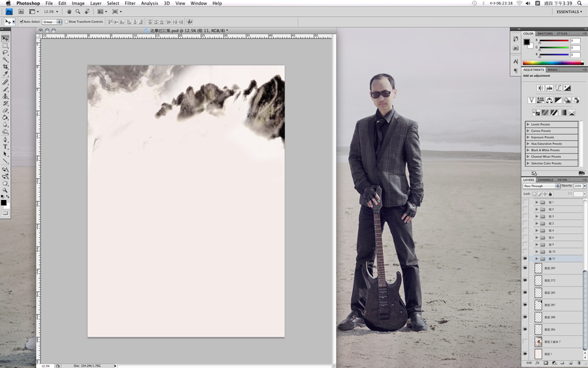The image size is (588, 368).
Task: Select the Pen tool
Action: coord(5,139)
